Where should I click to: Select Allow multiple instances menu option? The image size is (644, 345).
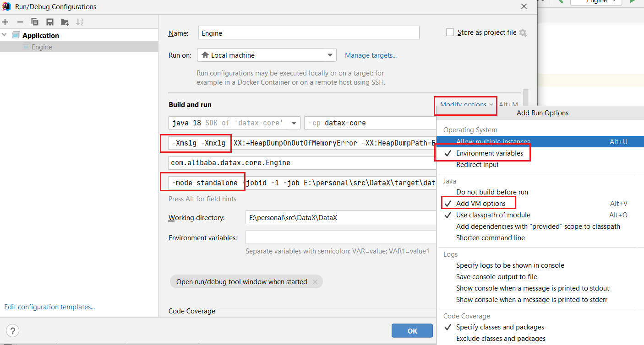pyautogui.click(x=493, y=142)
